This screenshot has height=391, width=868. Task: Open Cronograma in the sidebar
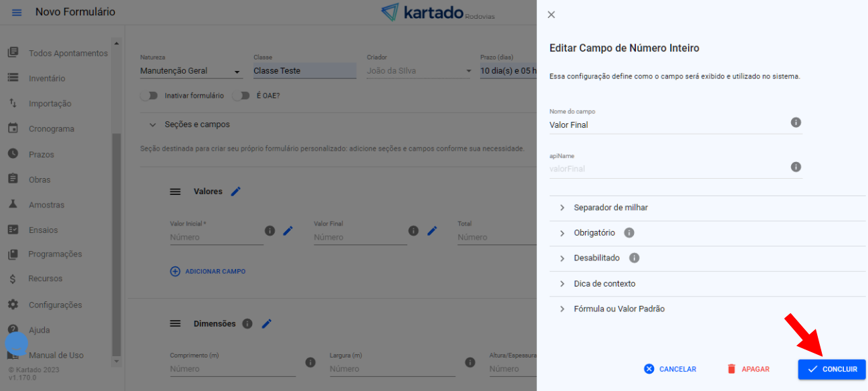(51, 129)
